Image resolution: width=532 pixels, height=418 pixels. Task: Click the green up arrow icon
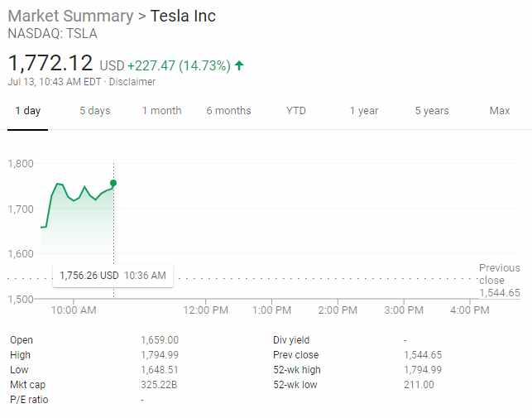coord(240,65)
